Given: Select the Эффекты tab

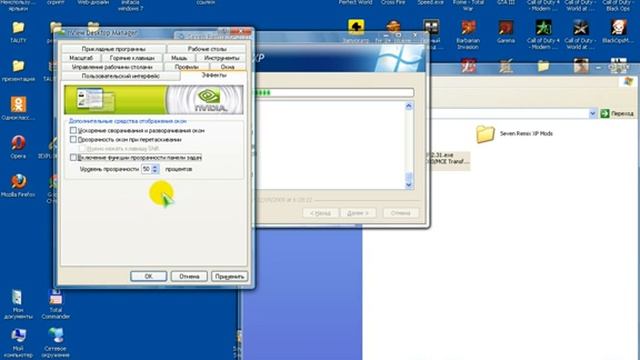Looking at the screenshot, I should (214, 76).
